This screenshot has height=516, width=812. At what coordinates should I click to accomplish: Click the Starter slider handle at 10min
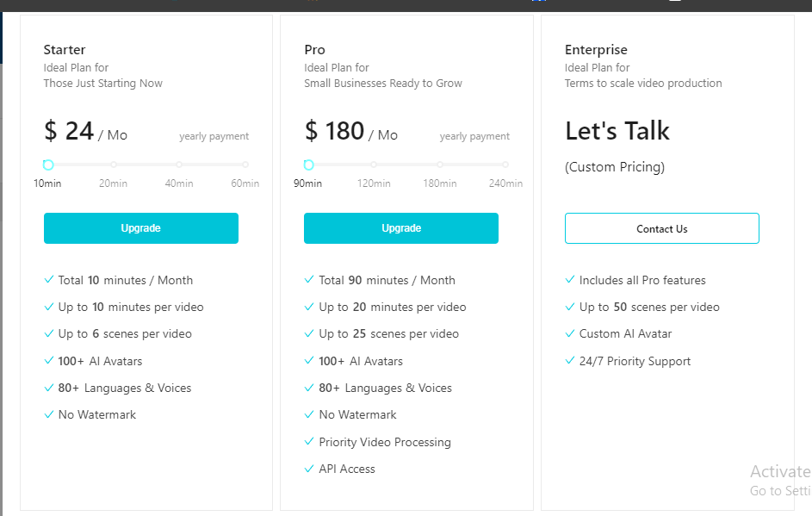pyautogui.click(x=48, y=165)
